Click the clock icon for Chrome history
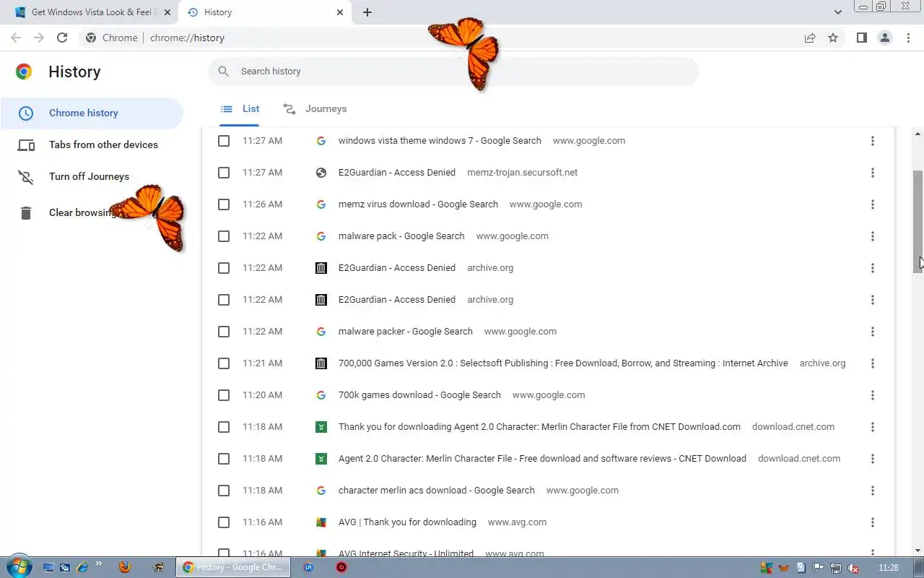Screen dimensions: 924x578 pos(26,113)
